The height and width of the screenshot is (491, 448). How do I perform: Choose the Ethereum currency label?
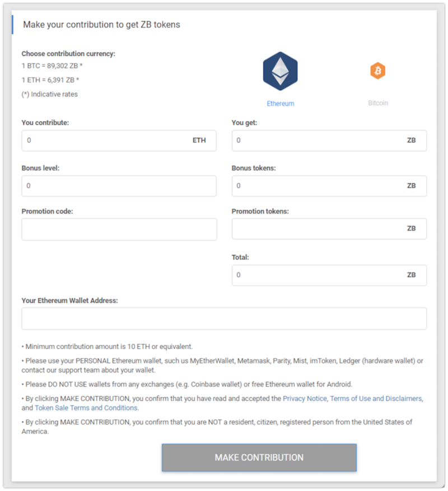(x=281, y=104)
